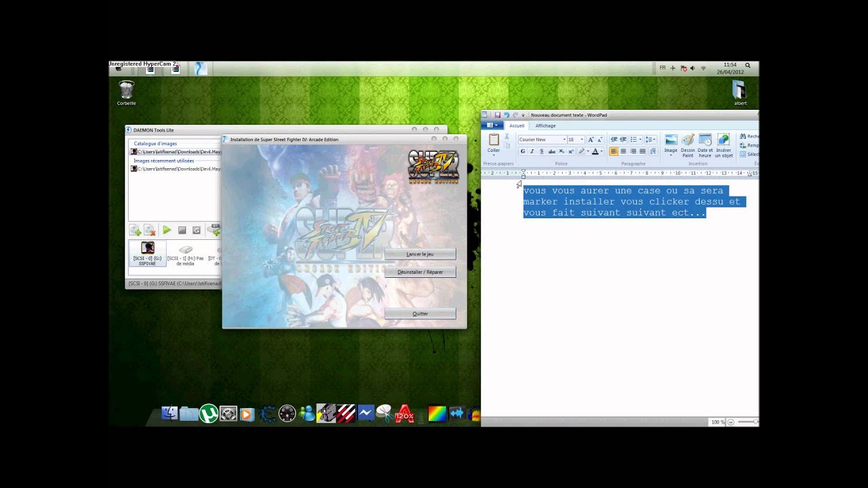The height and width of the screenshot is (488, 868).
Task: Insert Dessin Paint drawing
Action: [688, 145]
